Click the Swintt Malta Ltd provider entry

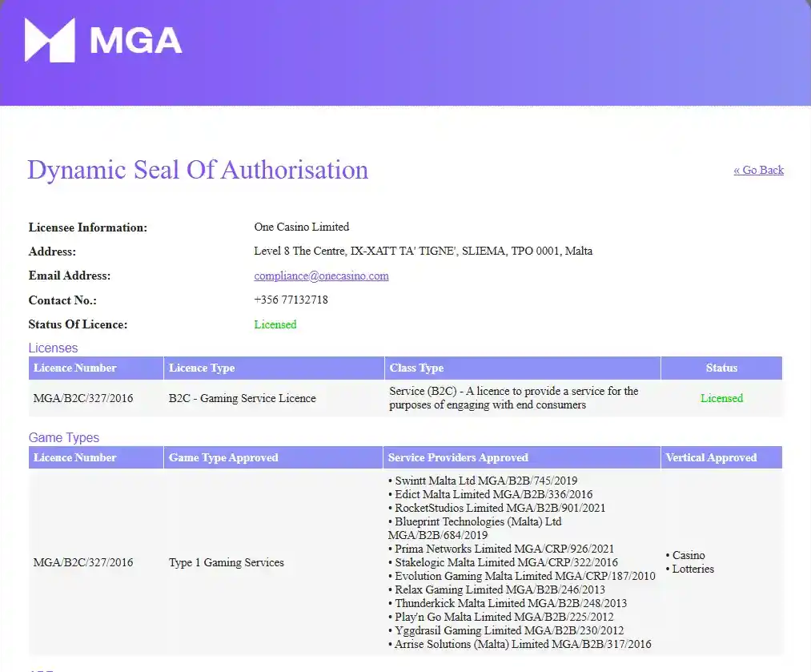pyautogui.click(x=483, y=481)
